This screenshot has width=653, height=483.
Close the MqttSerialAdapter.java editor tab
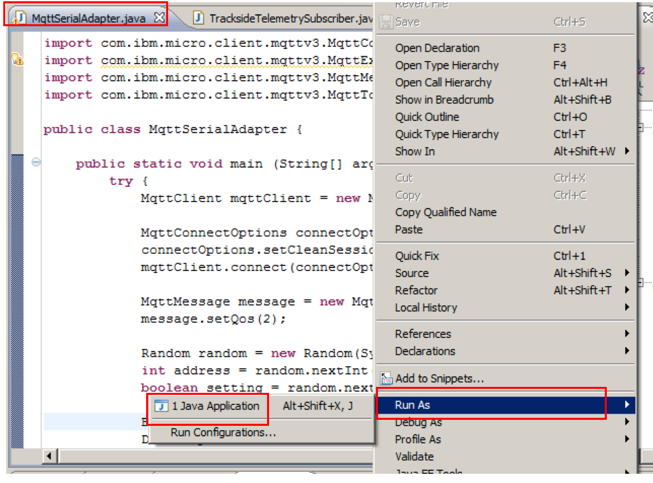click(159, 17)
